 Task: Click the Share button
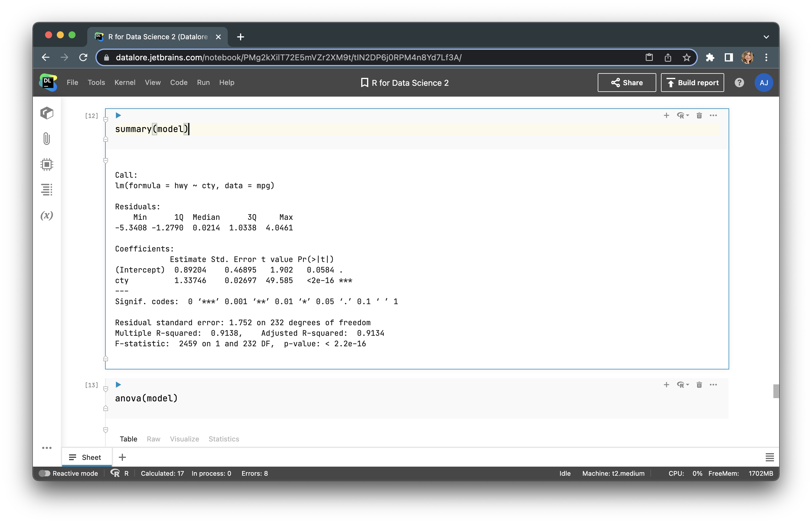click(627, 82)
